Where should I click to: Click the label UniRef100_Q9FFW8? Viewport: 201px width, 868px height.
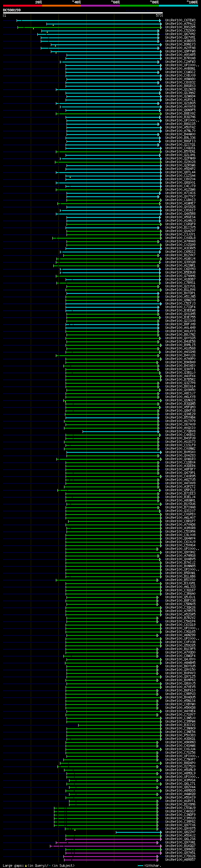pos(180,51)
